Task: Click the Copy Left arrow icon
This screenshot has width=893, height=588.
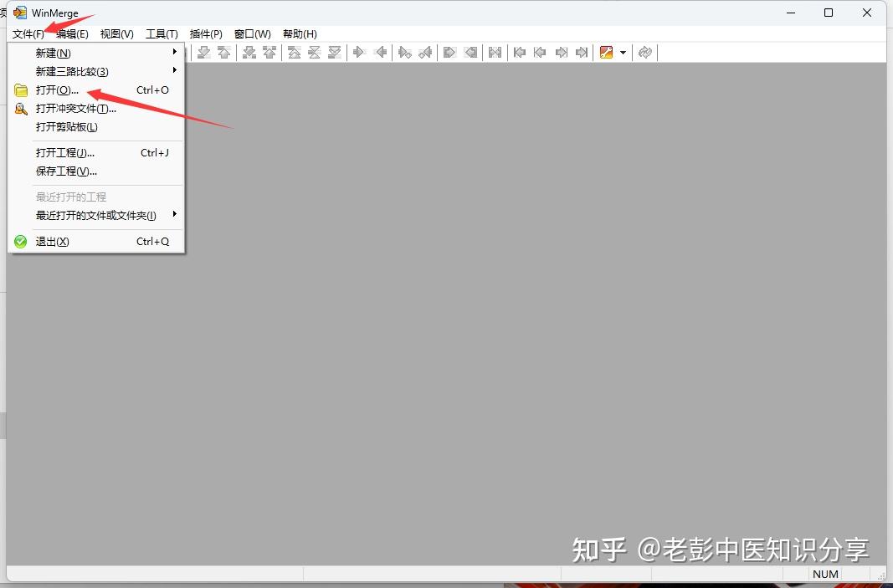Action: [x=382, y=53]
